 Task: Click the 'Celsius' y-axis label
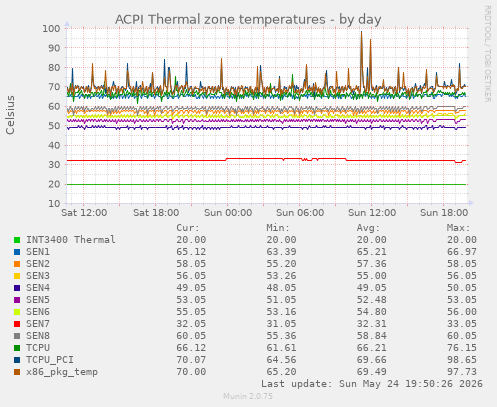pyautogui.click(x=10, y=115)
